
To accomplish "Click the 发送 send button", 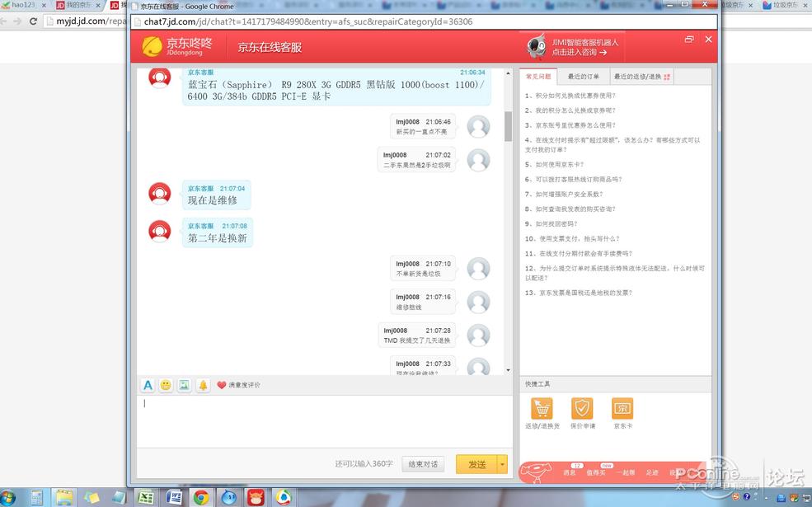I will pos(476,464).
